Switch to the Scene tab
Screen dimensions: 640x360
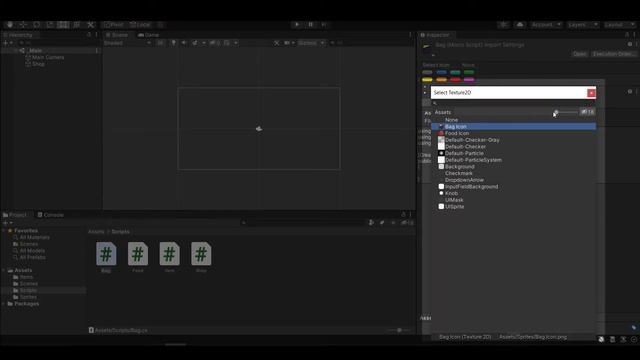point(117,35)
